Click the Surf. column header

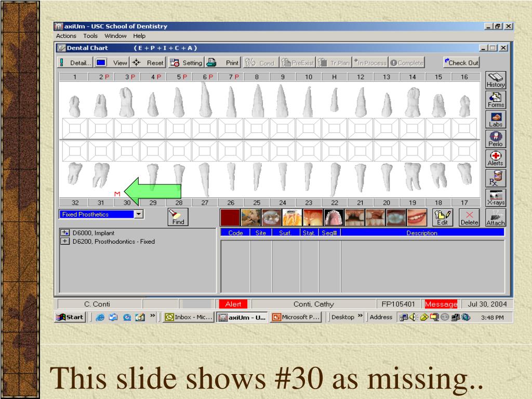point(285,233)
